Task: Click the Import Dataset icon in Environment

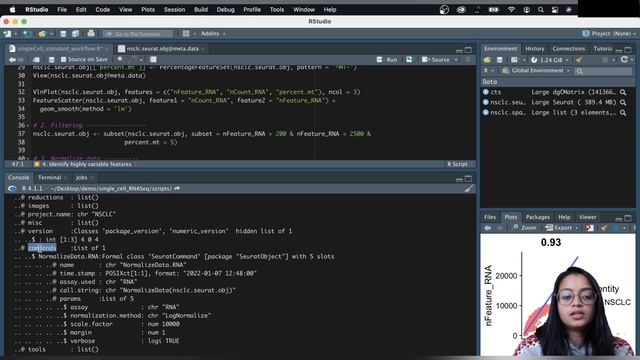Action: pyautogui.click(x=514, y=60)
